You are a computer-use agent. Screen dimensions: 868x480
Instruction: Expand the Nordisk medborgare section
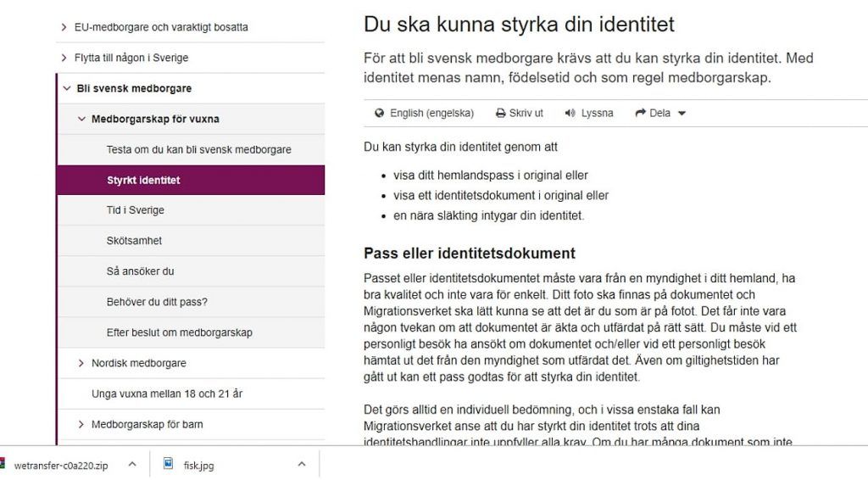(x=81, y=363)
